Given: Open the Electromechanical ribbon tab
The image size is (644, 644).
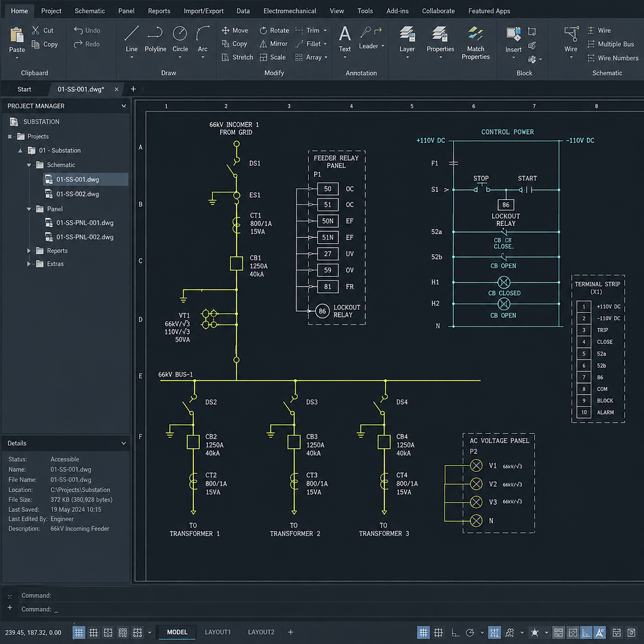Looking at the screenshot, I should [290, 11].
